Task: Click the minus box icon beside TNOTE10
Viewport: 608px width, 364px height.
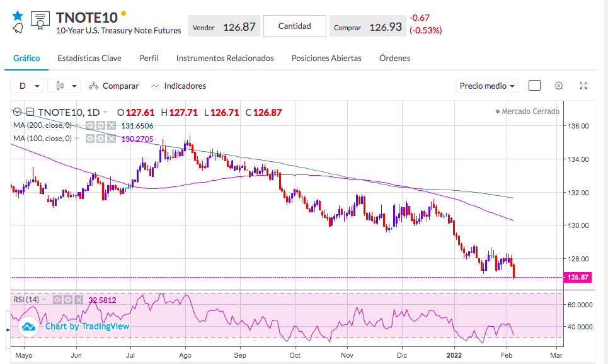Action: (30, 113)
